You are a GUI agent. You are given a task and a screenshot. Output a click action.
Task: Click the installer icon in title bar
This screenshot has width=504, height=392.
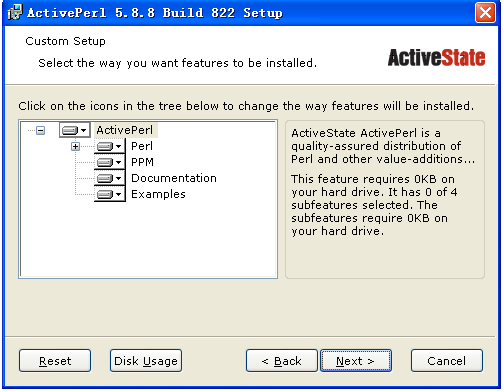pos(15,12)
